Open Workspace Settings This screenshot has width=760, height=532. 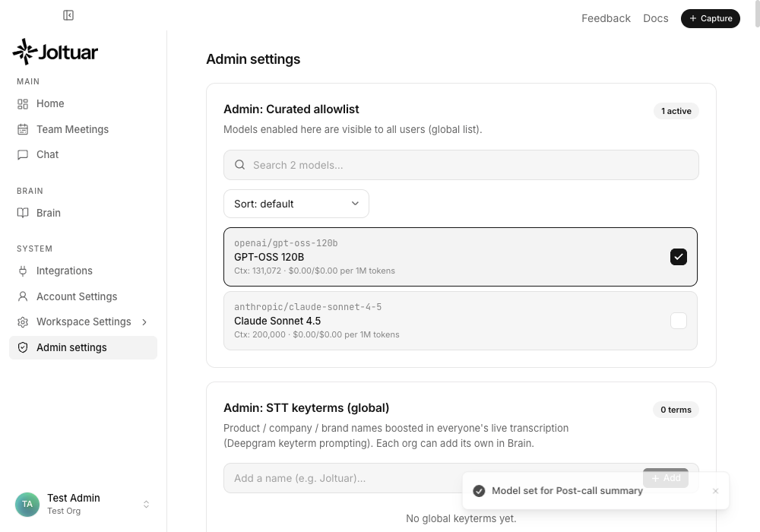(x=83, y=321)
